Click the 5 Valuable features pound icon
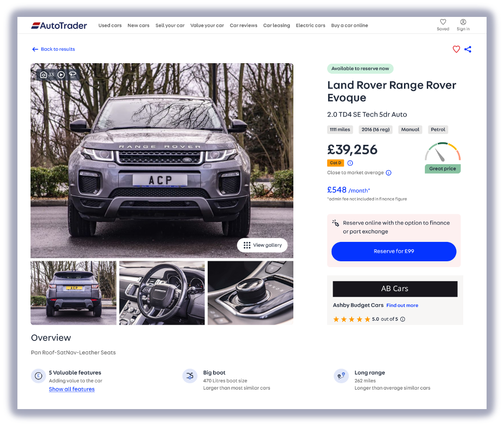Image resolution: width=504 pixels, height=426 pixels. pyautogui.click(x=38, y=376)
